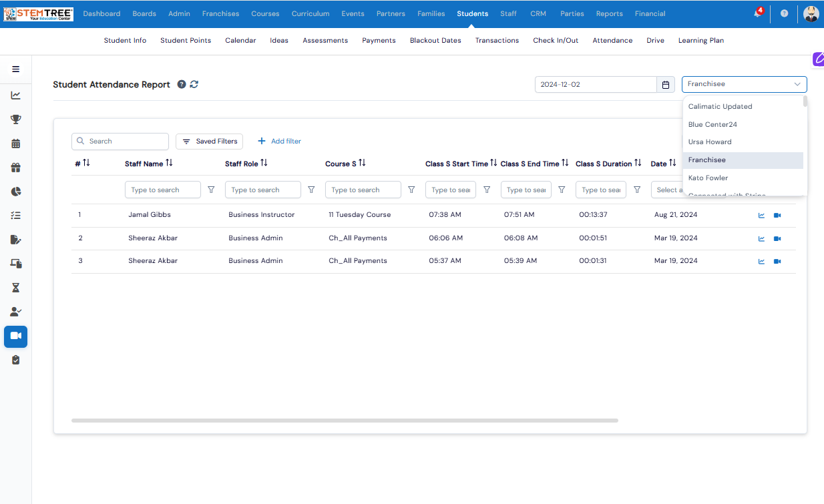
Task: Open the pie chart sidebar icon
Action: coord(16,192)
